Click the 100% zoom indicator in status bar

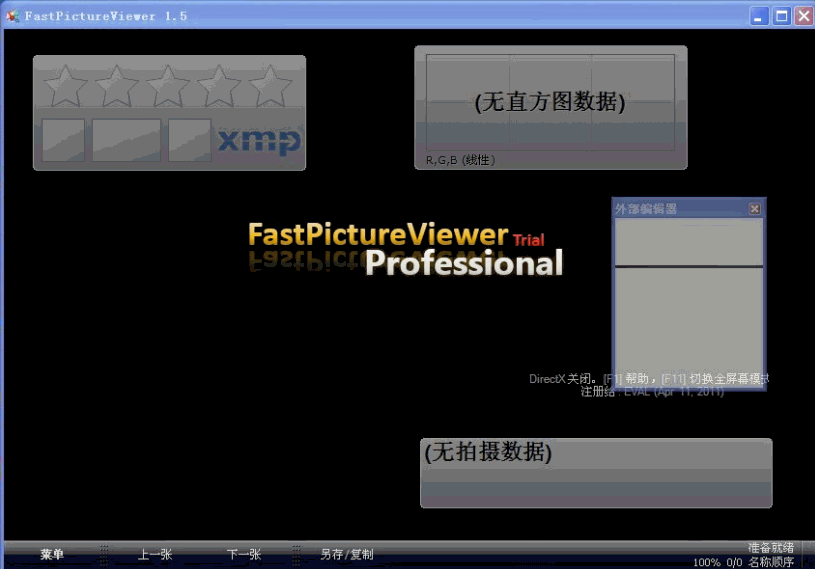pos(707,562)
